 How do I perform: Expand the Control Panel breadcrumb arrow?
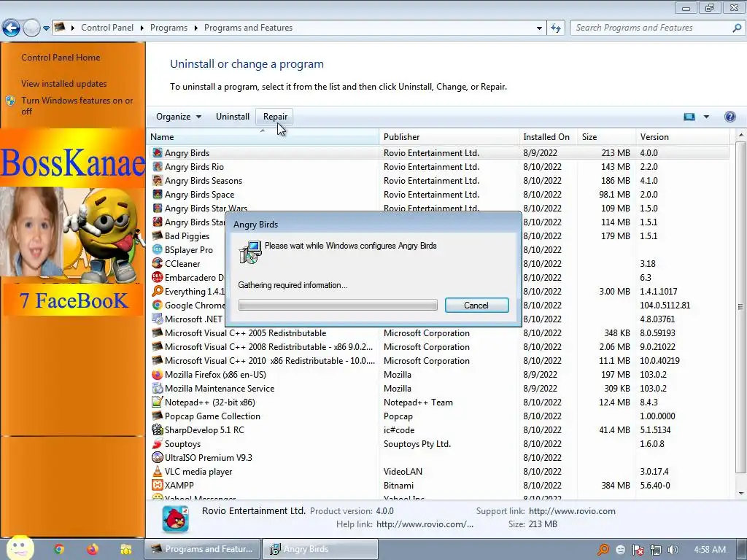tap(142, 28)
